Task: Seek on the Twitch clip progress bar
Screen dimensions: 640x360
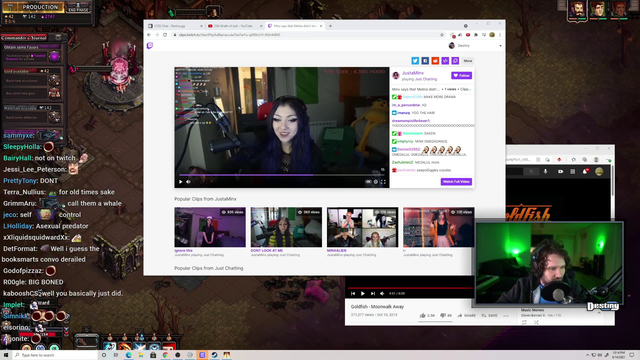Action: 282,175
